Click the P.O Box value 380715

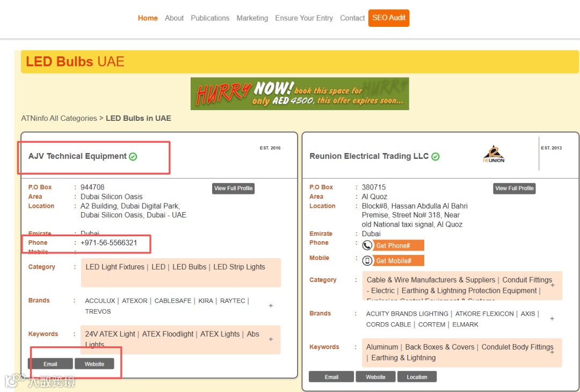tap(374, 187)
